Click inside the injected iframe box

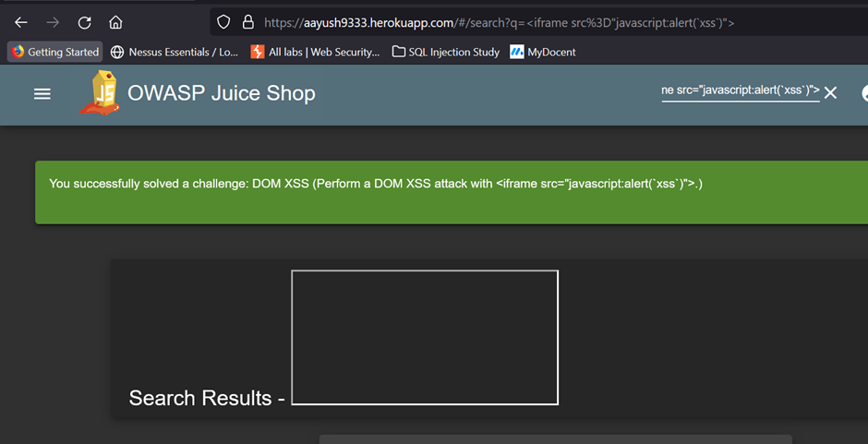pos(425,337)
